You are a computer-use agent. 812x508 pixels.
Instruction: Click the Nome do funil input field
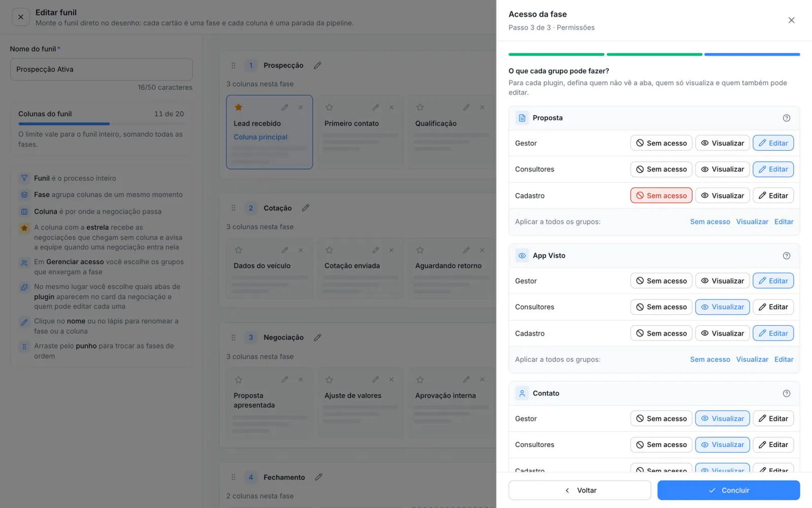[x=101, y=69]
